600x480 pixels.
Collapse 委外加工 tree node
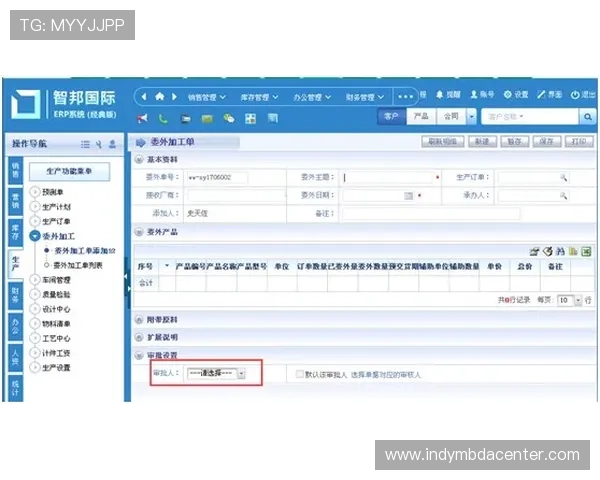(35, 236)
